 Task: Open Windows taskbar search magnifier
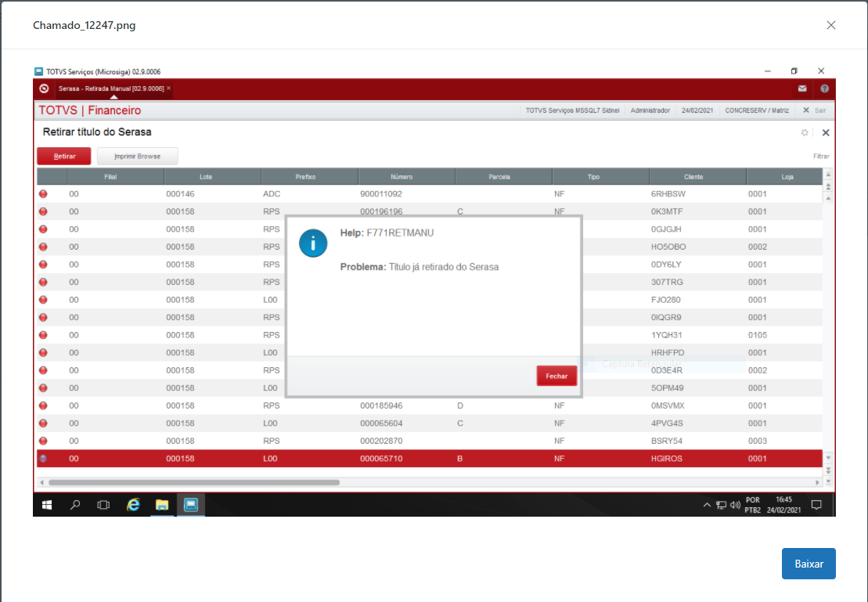click(75, 505)
